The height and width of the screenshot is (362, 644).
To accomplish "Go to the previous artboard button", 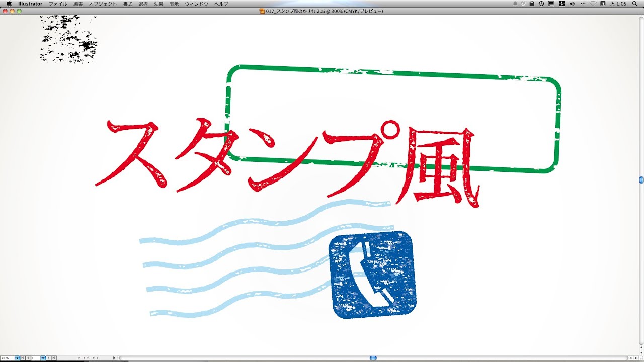I will [x=28, y=358].
